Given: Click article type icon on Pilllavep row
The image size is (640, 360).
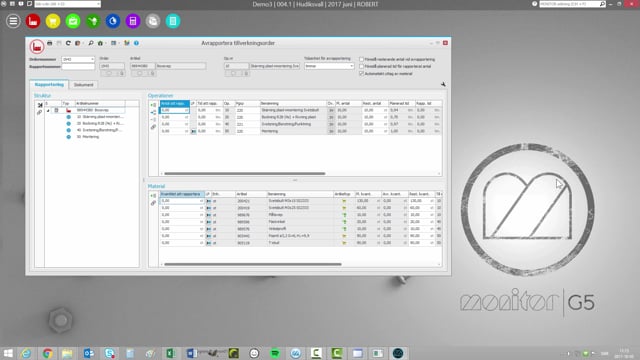Looking at the screenshot, I should tap(344, 215).
